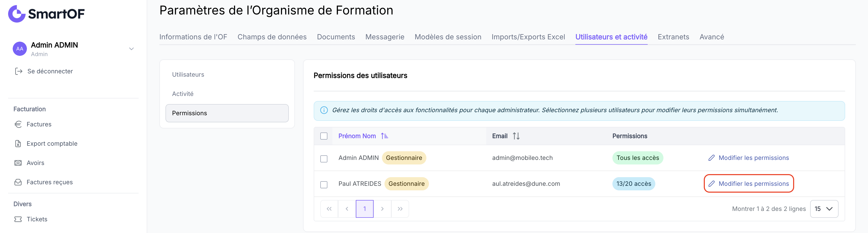Check the Paul ATREIDES row checkbox
868x233 pixels.
324,185
